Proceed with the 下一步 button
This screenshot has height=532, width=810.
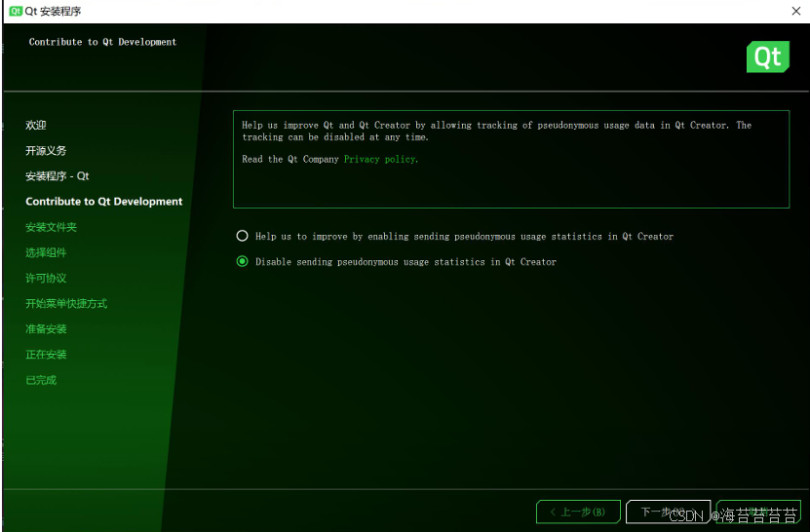tap(668, 512)
